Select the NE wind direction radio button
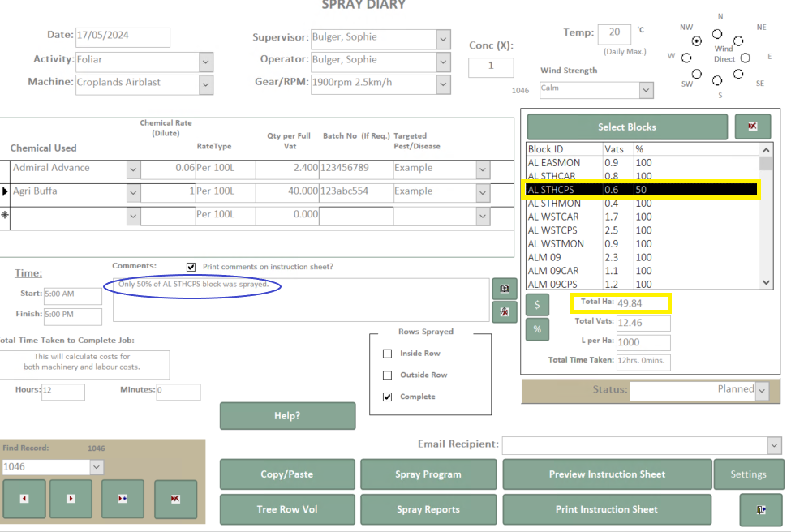 point(738,41)
